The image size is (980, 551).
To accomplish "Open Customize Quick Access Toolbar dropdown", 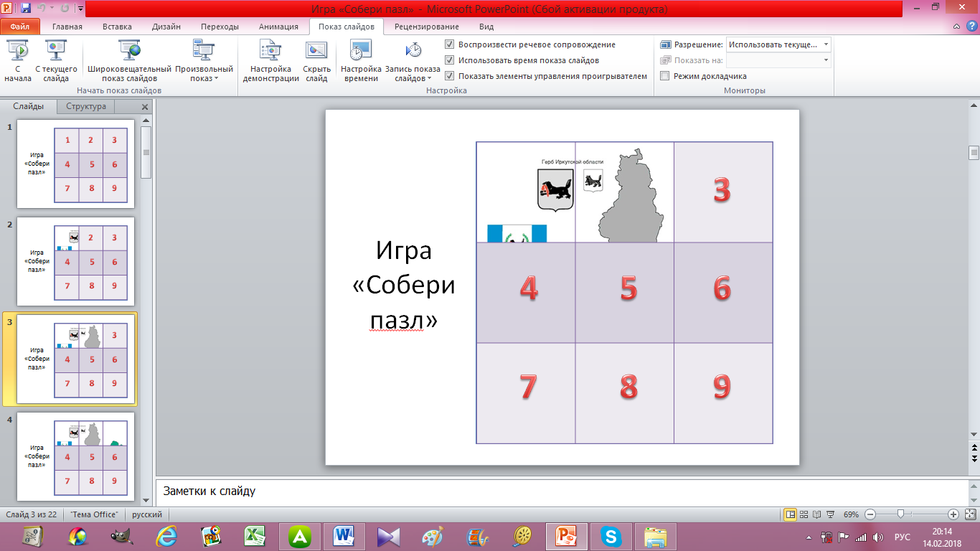I will click(81, 9).
